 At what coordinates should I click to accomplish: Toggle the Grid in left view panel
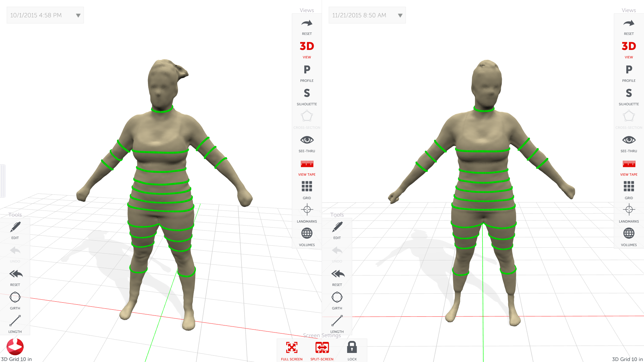tap(307, 187)
